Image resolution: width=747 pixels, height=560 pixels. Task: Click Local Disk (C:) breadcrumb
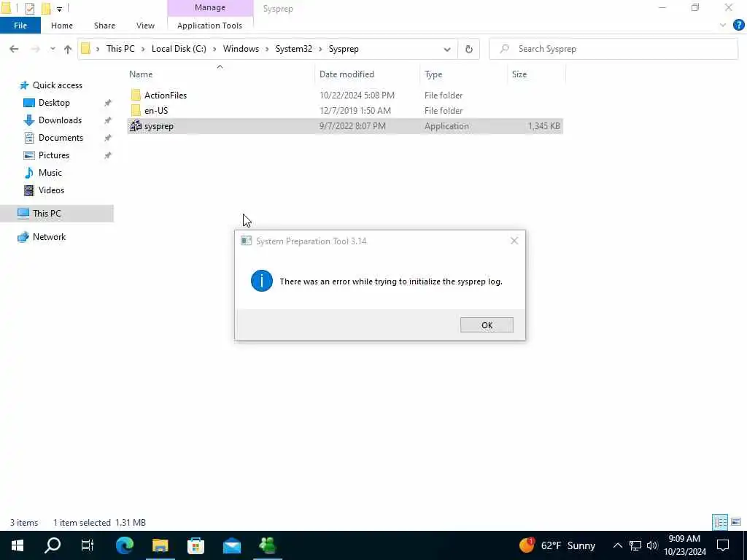[179, 49]
